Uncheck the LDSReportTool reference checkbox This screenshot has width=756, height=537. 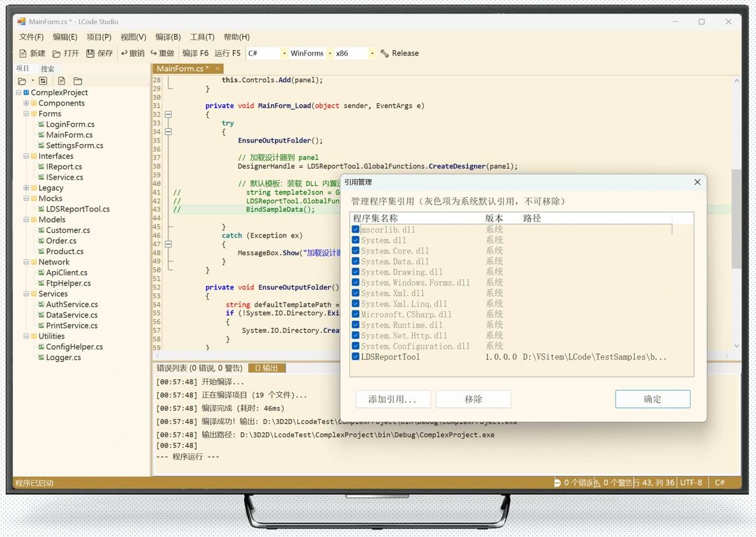(356, 357)
